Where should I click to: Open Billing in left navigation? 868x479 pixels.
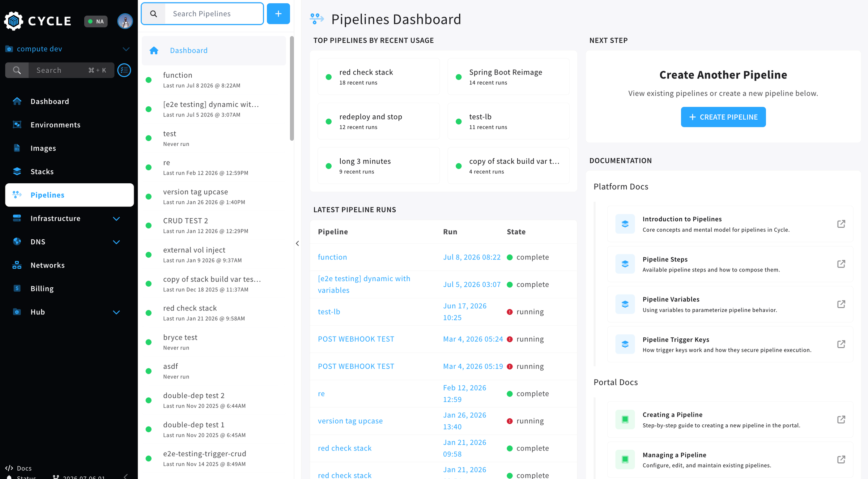69,288
